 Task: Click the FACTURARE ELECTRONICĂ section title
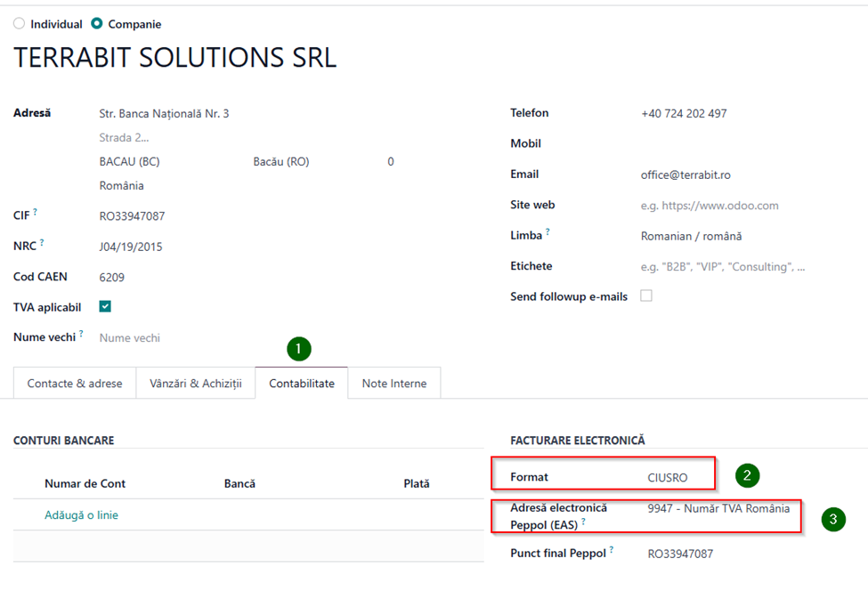point(578,441)
